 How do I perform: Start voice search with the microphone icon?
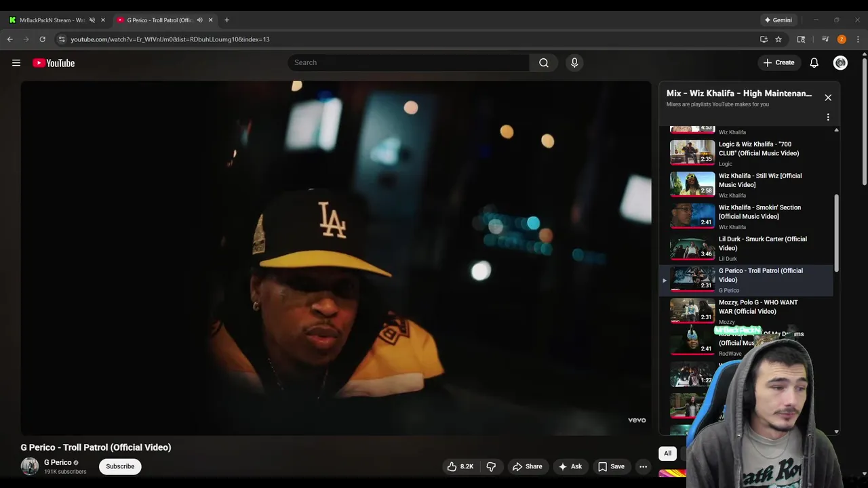point(574,62)
